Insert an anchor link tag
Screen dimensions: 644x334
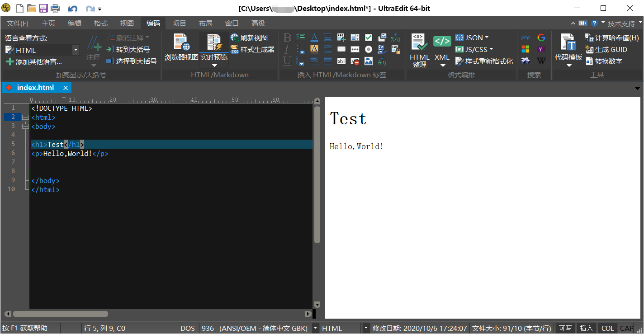coord(382,49)
